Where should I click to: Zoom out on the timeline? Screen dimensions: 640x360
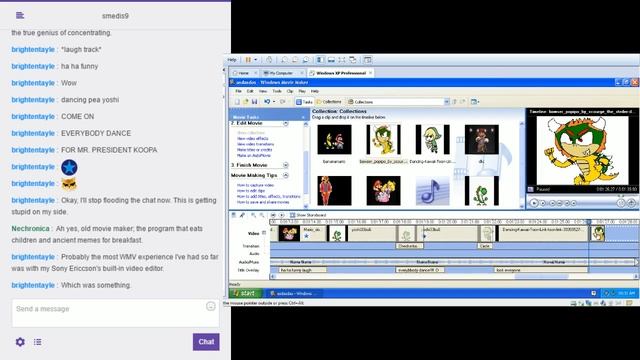click(262, 215)
